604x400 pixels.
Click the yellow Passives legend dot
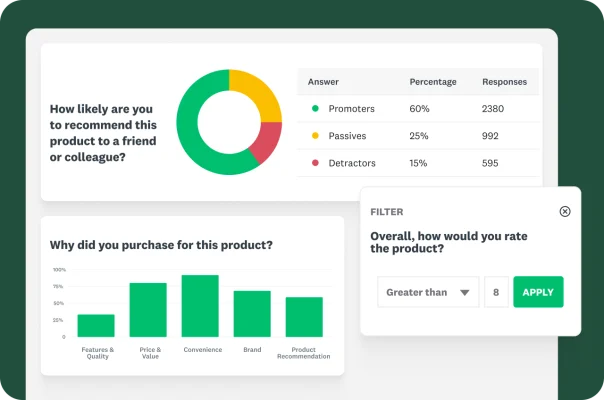pyautogui.click(x=315, y=136)
